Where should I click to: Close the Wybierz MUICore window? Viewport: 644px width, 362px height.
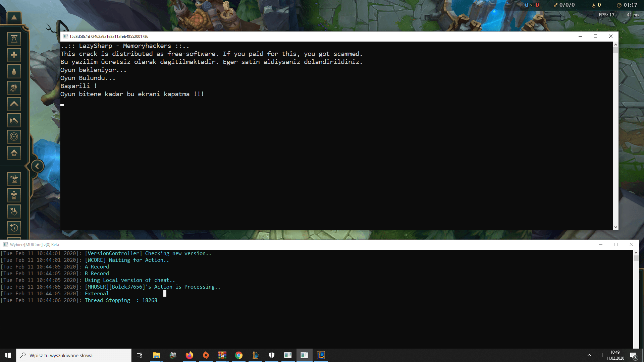coord(631,244)
